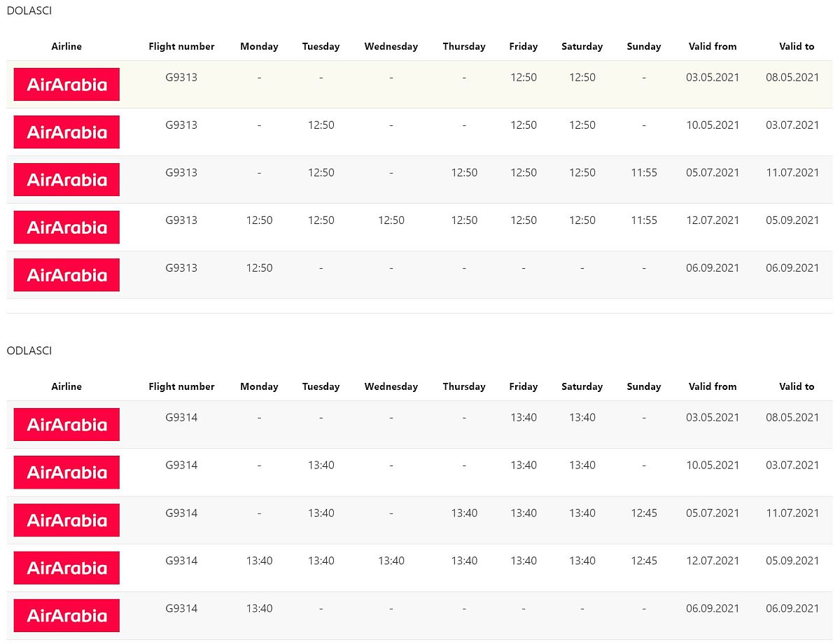
Task: Select G9313 in row valid from 06.09.2021
Action: click(181, 267)
